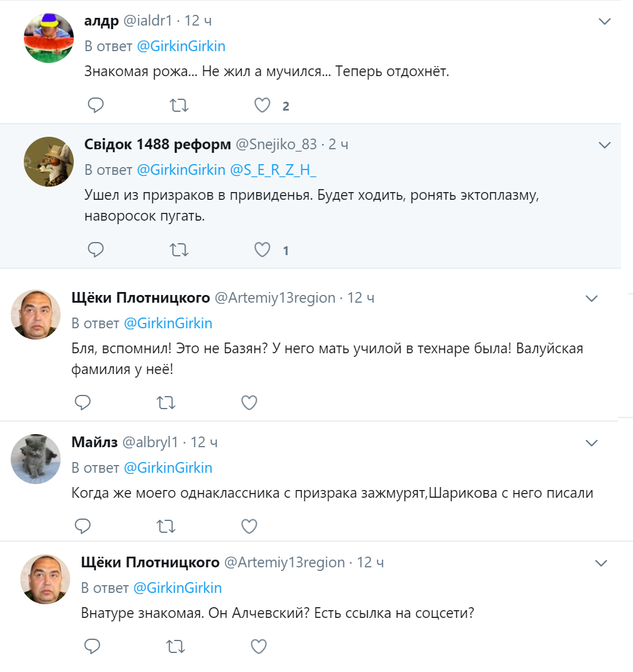Open @GirkinGirkin link in алдр's reply

click(181, 46)
